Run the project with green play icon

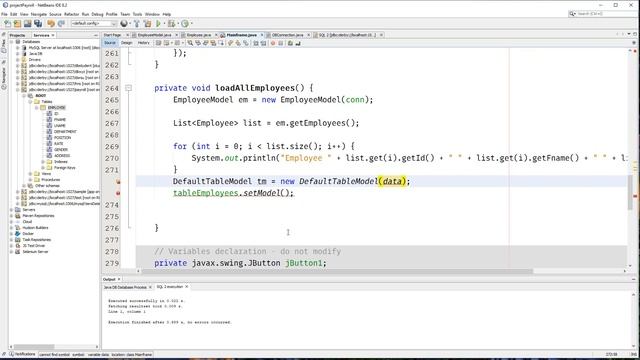[158, 24]
